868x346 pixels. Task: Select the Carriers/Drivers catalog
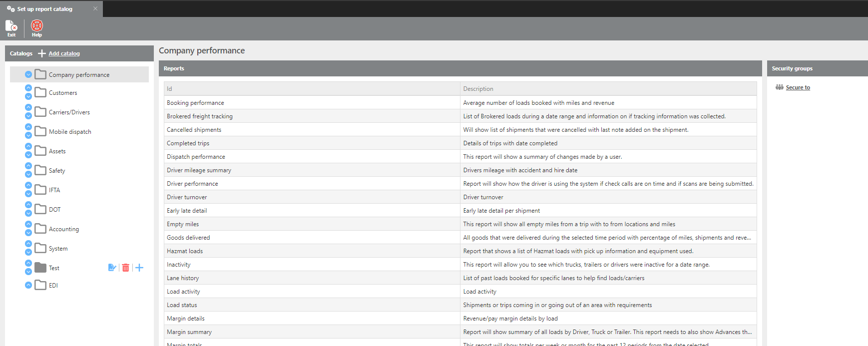(x=69, y=112)
